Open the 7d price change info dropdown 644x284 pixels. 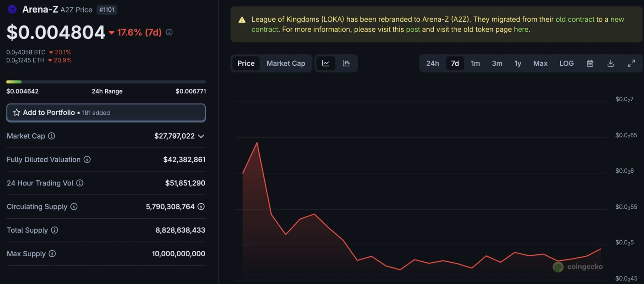[169, 32]
